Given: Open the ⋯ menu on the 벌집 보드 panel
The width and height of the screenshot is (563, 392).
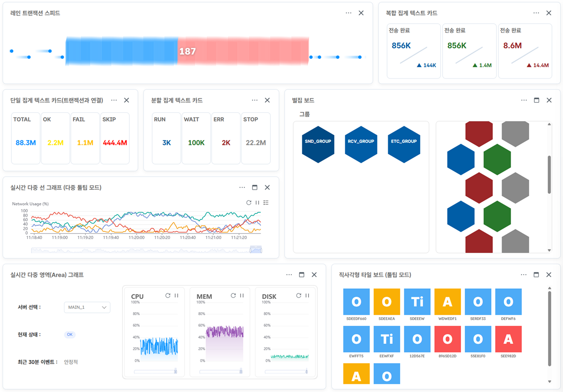Looking at the screenshot, I should (524, 100).
